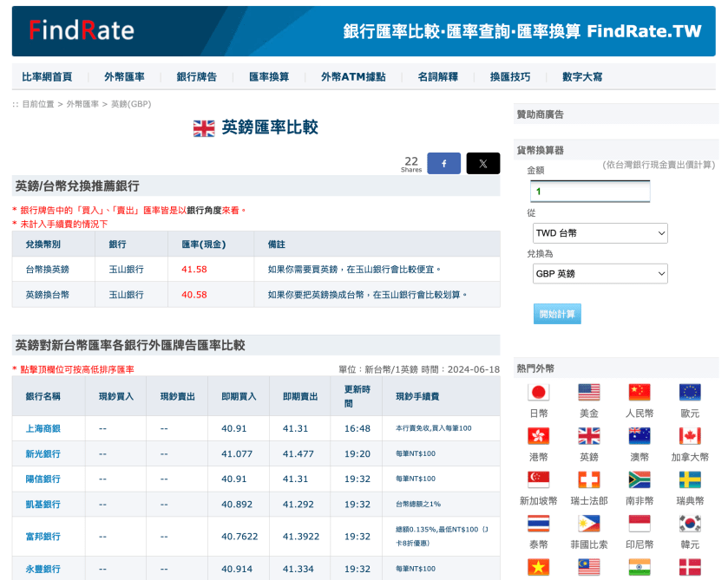Select the US dollar flag icon

tap(589, 392)
